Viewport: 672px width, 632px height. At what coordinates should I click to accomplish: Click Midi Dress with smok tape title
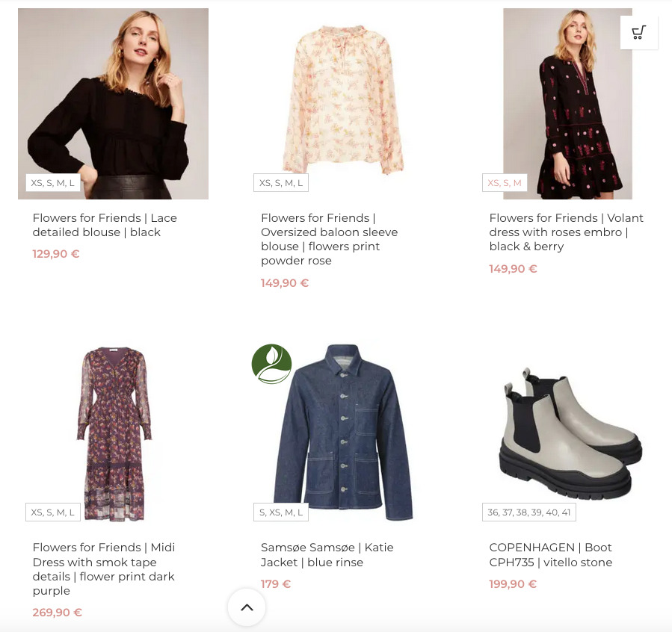click(x=104, y=569)
